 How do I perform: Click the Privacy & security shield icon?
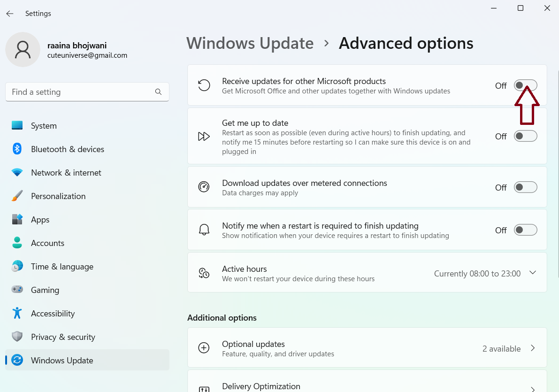coord(17,337)
